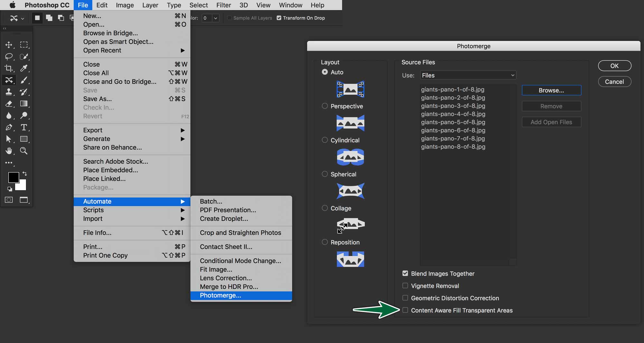Screen dimensions: 644x343
Task: Select the Move tool
Action: coord(9,45)
